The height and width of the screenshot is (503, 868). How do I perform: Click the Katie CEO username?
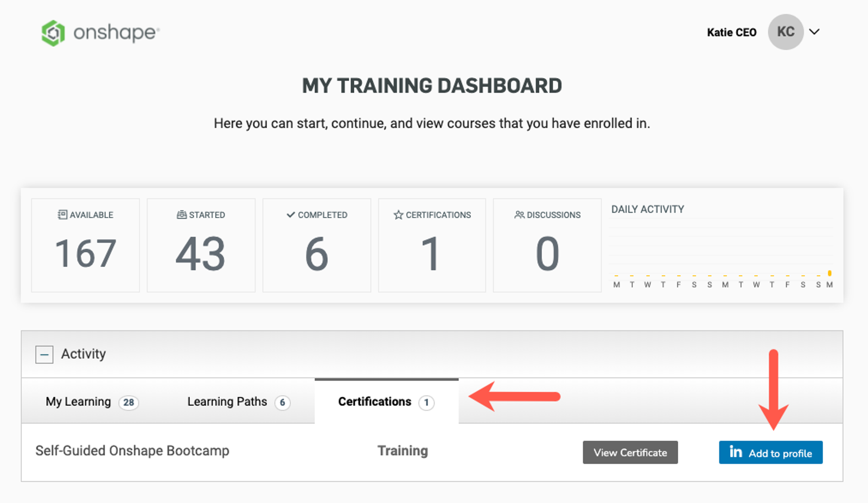(x=731, y=33)
